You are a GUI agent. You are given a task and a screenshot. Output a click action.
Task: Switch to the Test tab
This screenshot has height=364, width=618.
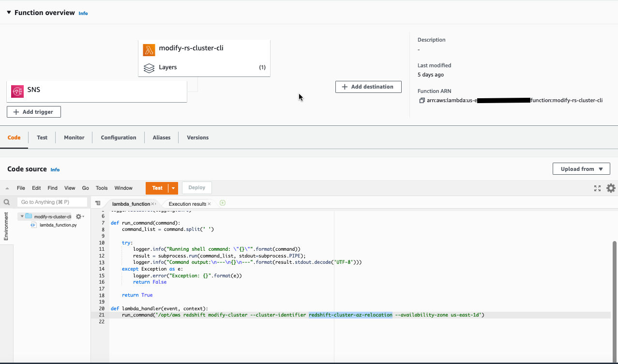(42, 137)
